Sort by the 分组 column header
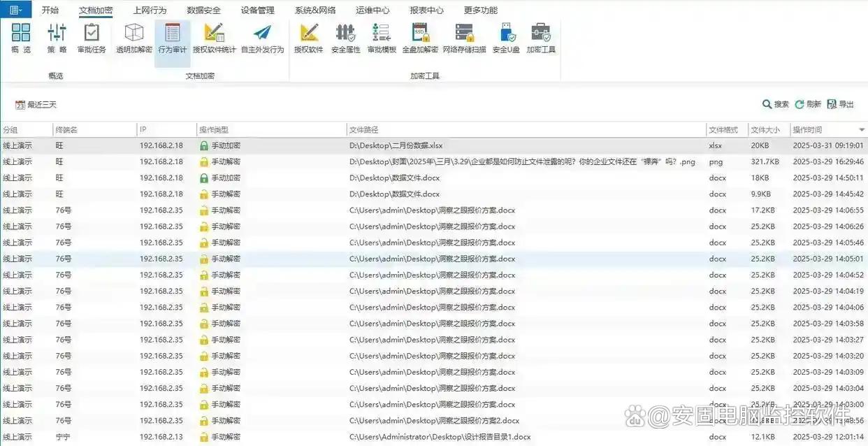Image resolution: width=868 pixels, height=446 pixels. (27, 130)
